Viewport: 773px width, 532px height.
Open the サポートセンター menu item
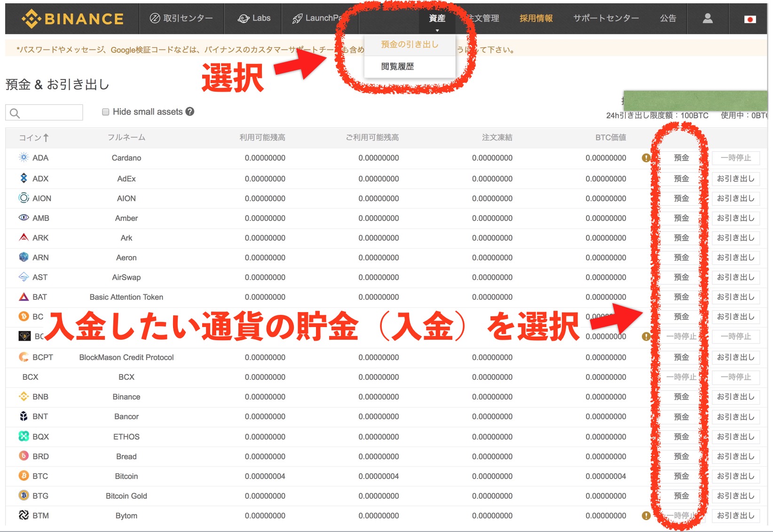[x=606, y=19]
